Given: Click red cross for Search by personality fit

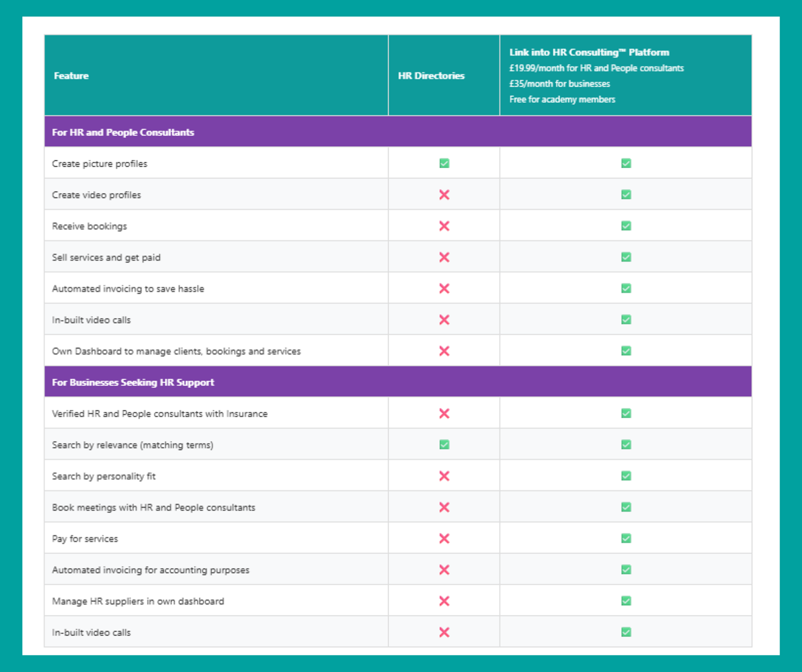Looking at the screenshot, I should click(444, 476).
